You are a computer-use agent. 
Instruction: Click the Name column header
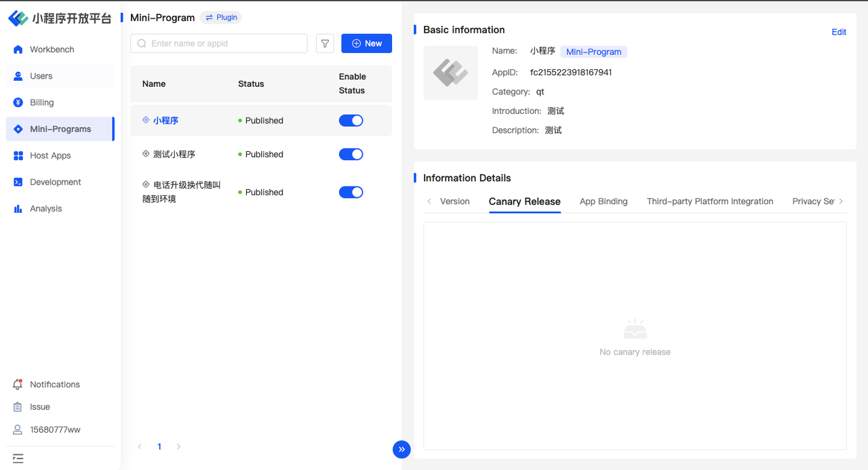coord(154,84)
